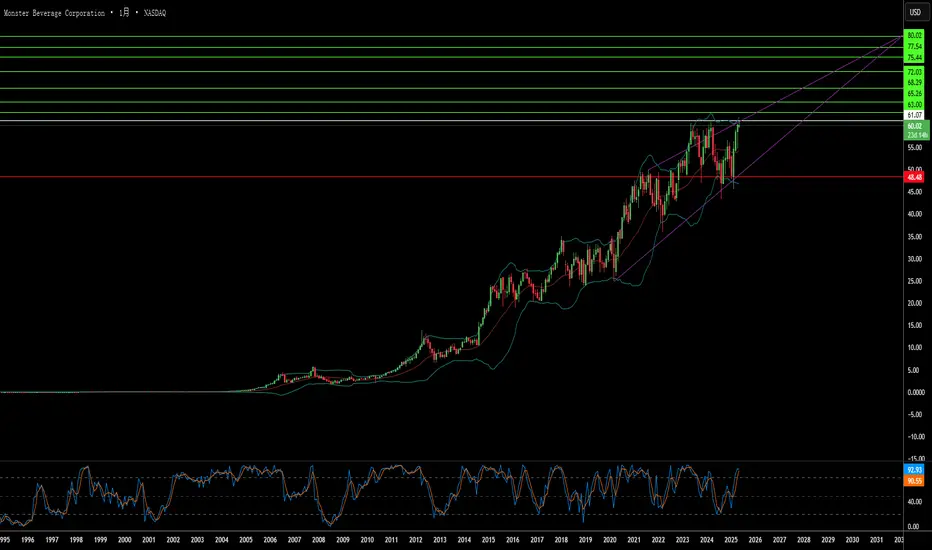Click the 2025 year on time axis
Image resolution: width=932 pixels, height=550 pixels.
pos(731,540)
